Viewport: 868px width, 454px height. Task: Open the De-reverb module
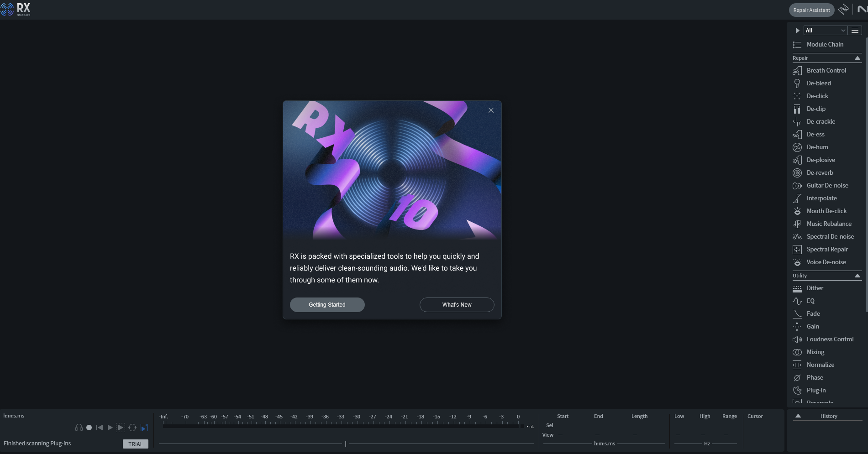826,172
